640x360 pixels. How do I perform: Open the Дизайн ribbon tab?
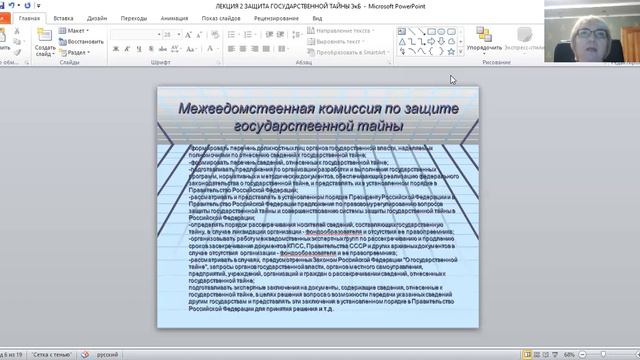97,18
